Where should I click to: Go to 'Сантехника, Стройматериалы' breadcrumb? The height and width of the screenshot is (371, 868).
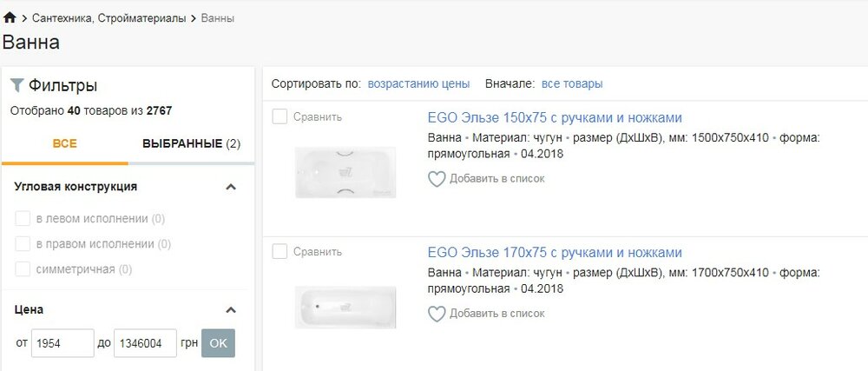coord(108,18)
